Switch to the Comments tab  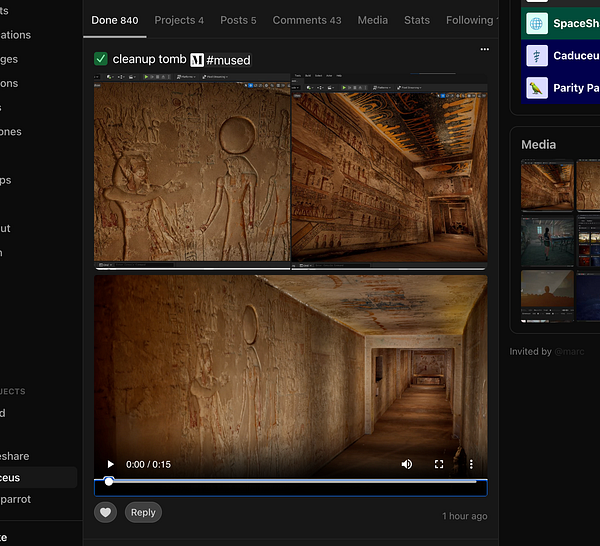[x=306, y=20]
